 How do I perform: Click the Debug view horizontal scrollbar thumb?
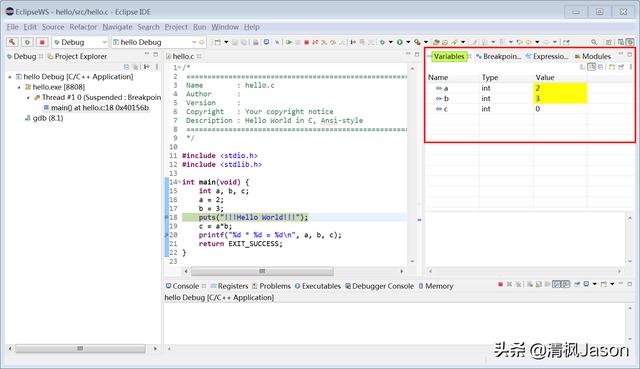80,349
